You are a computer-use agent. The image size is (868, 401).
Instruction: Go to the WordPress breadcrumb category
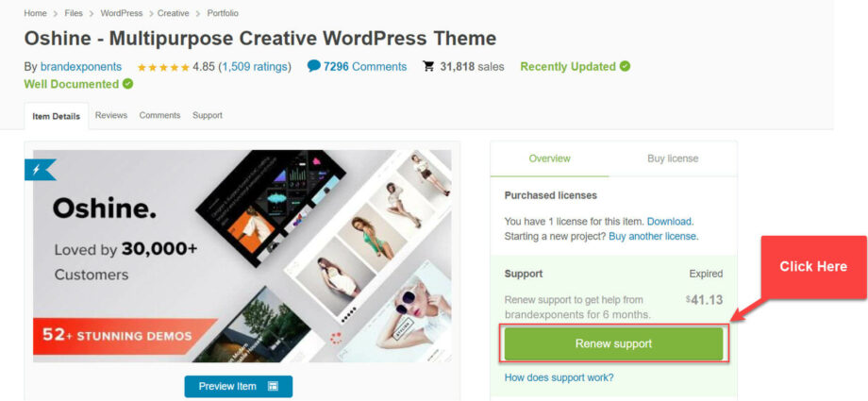click(x=120, y=13)
